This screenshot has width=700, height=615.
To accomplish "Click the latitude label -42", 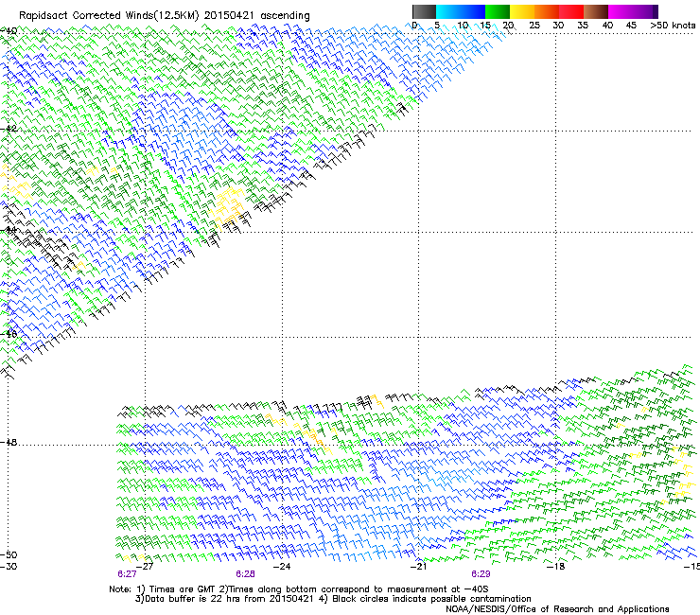I will tap(9, 129).
